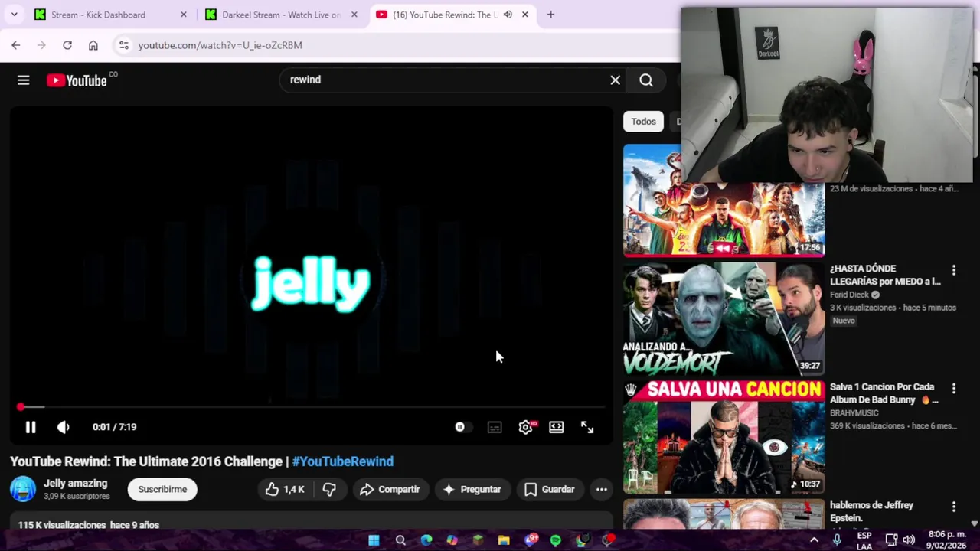Switch to the Darkeel Stream tab
Screen dimensions: 980x551
click(280, 15)
